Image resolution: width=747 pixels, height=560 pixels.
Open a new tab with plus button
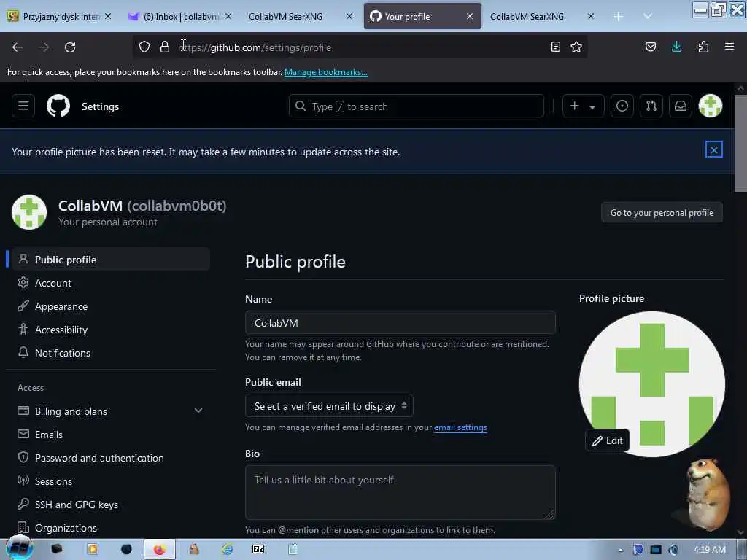[618, 16]
